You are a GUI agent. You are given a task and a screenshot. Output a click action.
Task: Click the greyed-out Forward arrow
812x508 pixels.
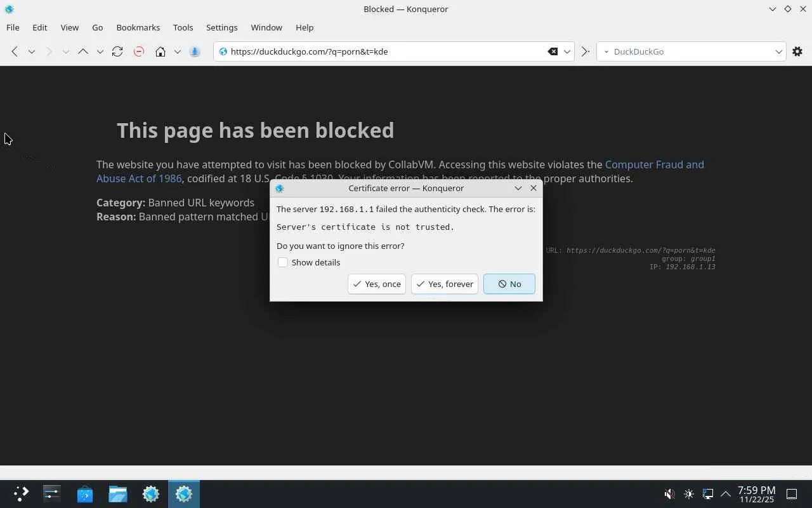49,51
